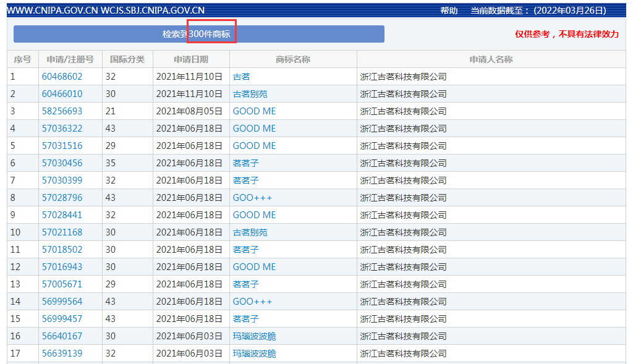Open application number 57030399

[62, 180]
